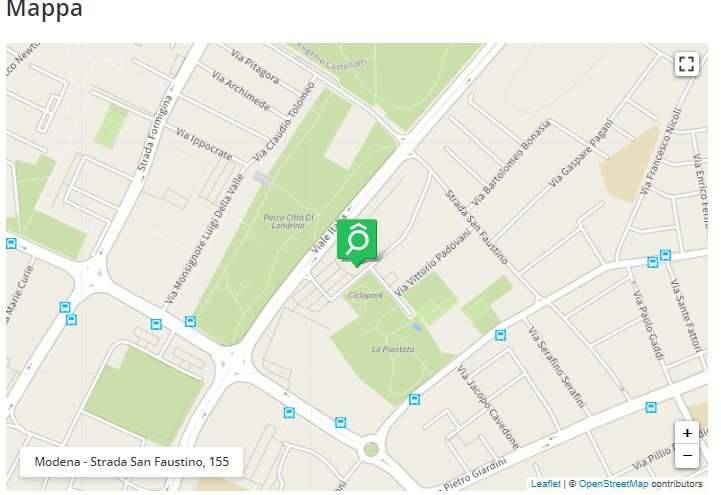Zoom out with the minus button
The image size is (721, 495).
click(687, 456)
